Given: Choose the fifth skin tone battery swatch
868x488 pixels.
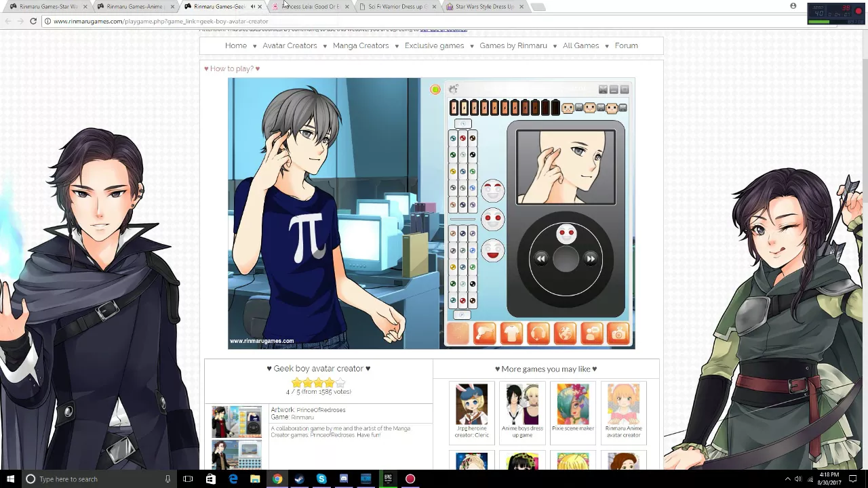Looking at the screenshot, I should point(494,107).
